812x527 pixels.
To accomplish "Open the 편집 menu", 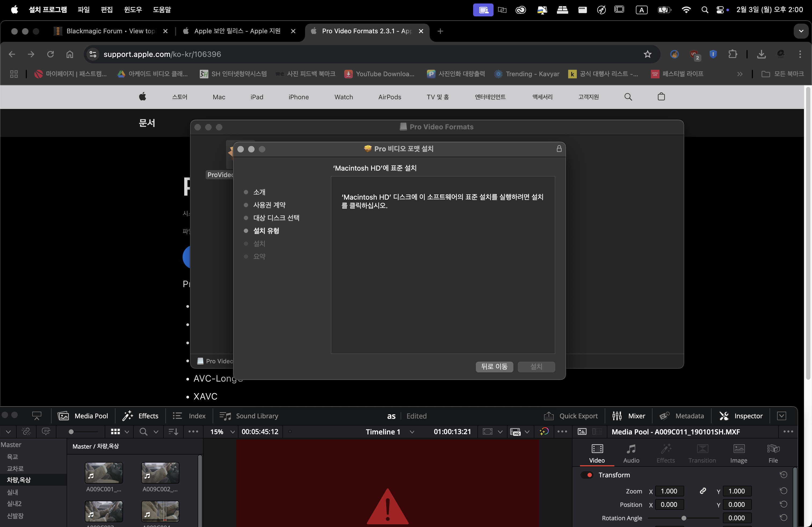I will [107, 10].
